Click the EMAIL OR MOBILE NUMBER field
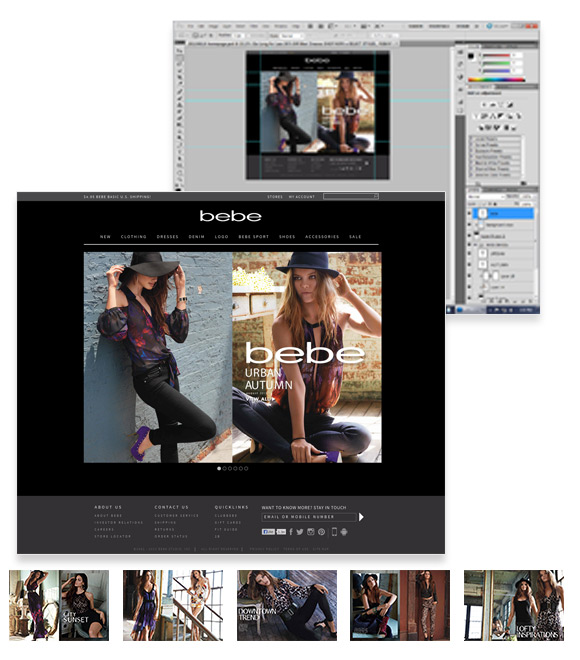The height and width of the screenshot is (660, 580). [x=309, y=517]
